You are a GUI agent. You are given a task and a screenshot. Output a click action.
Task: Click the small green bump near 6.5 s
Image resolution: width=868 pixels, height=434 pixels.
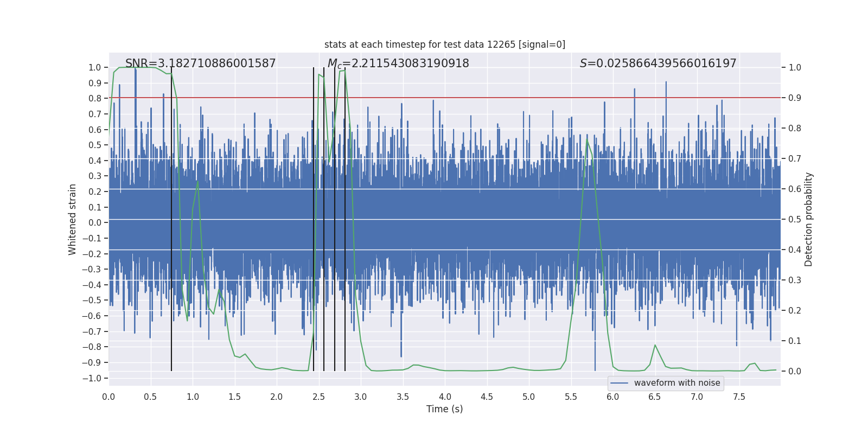655,345
